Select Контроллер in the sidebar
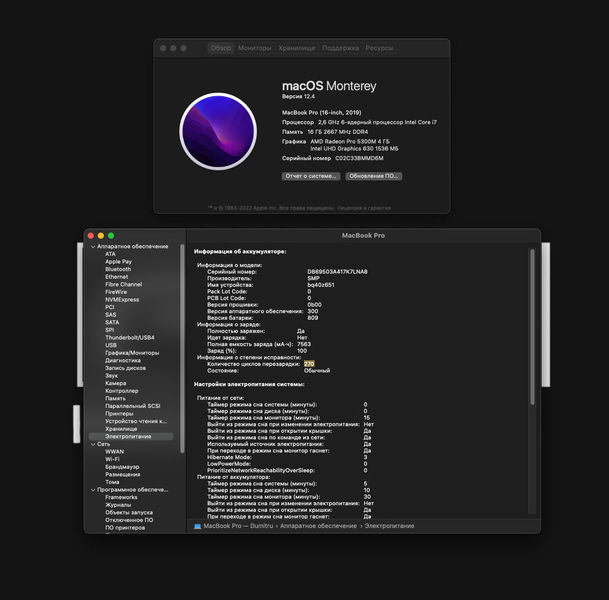This screenshot has width=609, height=600. 122,391
